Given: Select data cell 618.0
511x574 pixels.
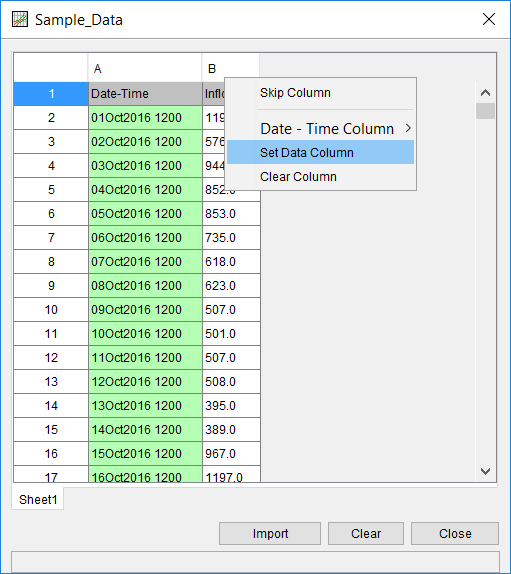Looking at the screenshot, I should [x=231, y=261].
